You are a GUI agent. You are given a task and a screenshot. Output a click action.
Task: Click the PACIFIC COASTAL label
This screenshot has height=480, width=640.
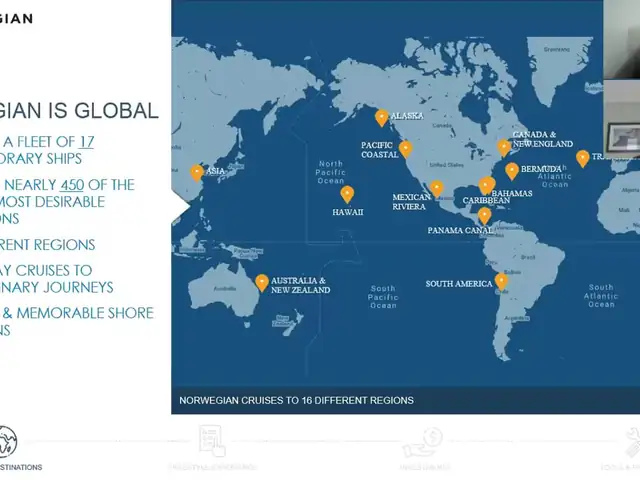click(380, 150)
